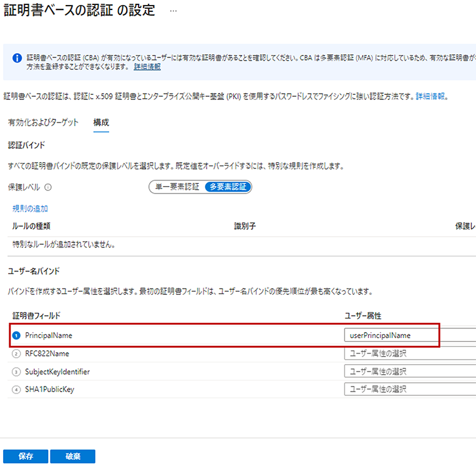Image resolution: width=476 pixels, height=469 pixels.
Task: Switch to the 有効化およびターゲット tab
Action: [43, 122]
